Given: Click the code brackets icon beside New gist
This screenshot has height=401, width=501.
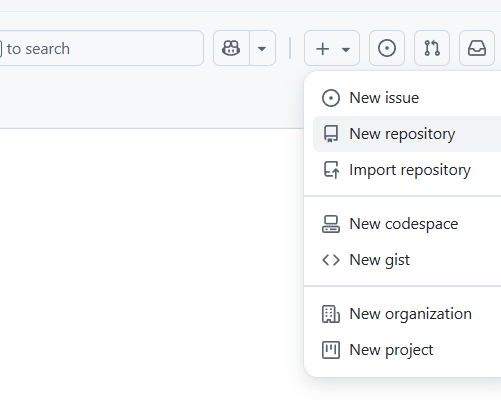Looking at the screenshot, I should (x=331, y=260).
